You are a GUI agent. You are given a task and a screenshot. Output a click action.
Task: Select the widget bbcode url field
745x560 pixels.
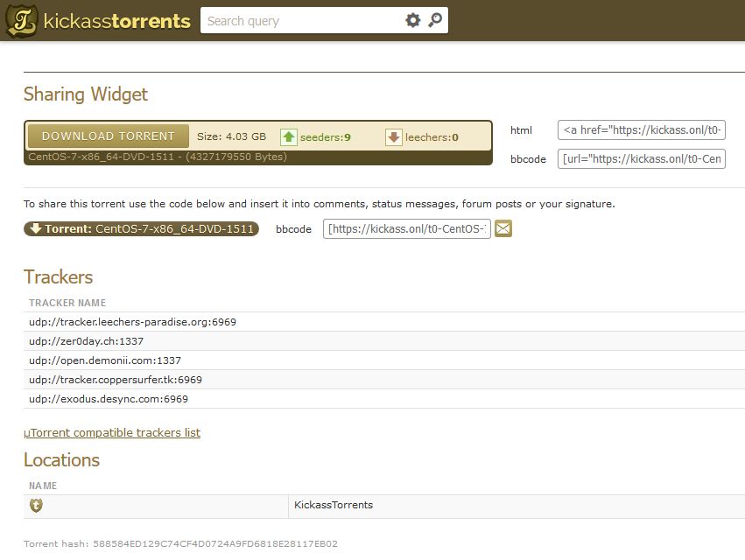(x=642, y=158)
